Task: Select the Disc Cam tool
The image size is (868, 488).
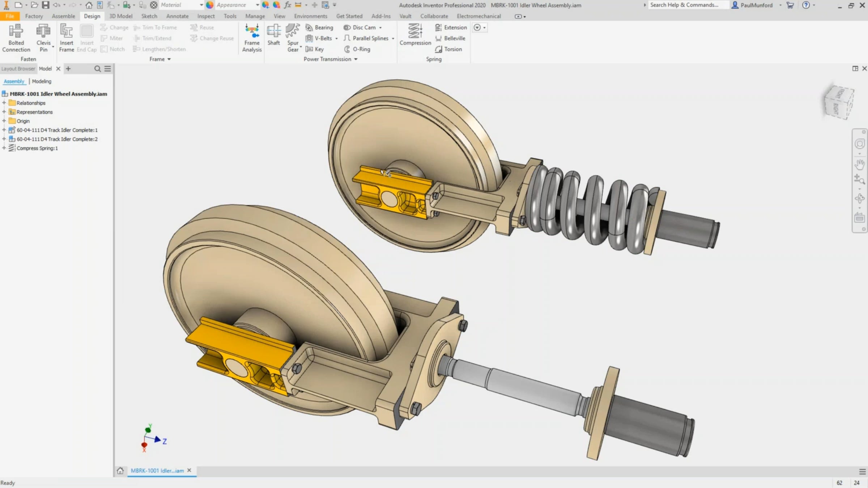Action: (359, 27)
